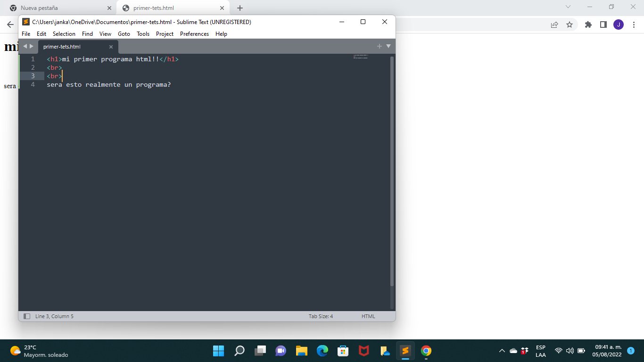Open the View menu
Viewport: 644px width, 362px height.
(105, 34)
